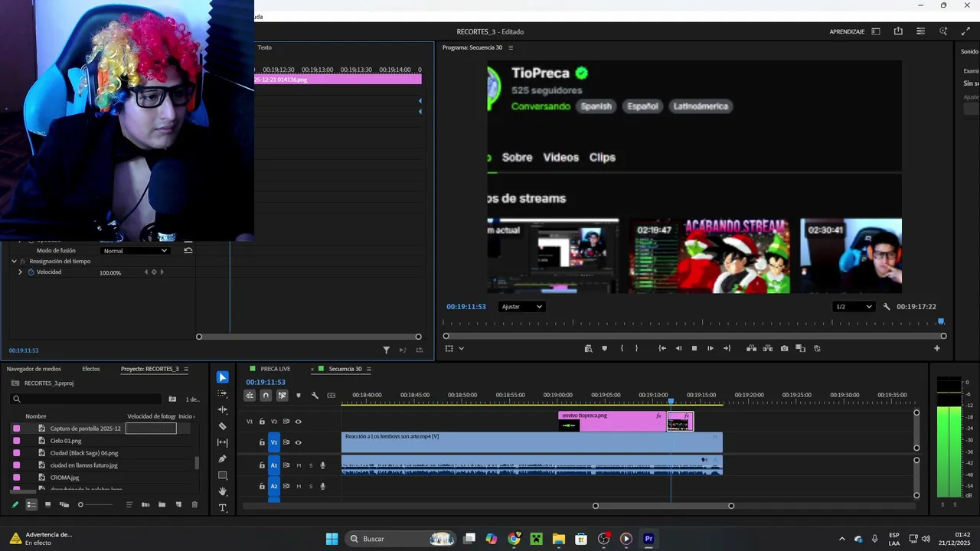Mute audio track A1

[x=299, y=465]
